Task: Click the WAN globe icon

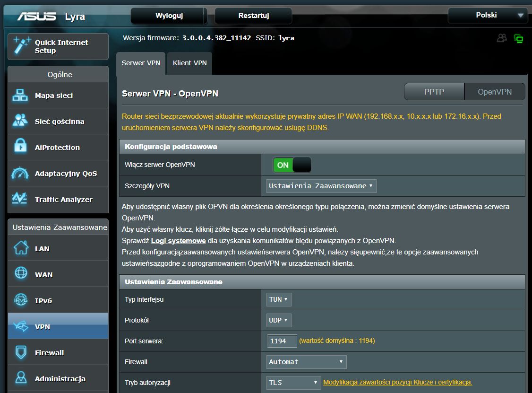Action: point(21,273)
